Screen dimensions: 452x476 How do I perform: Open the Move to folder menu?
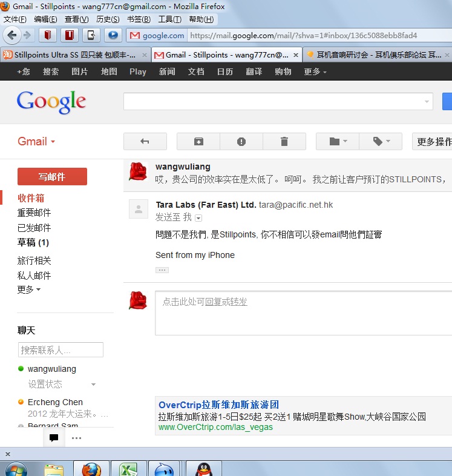tap(338, 142)
